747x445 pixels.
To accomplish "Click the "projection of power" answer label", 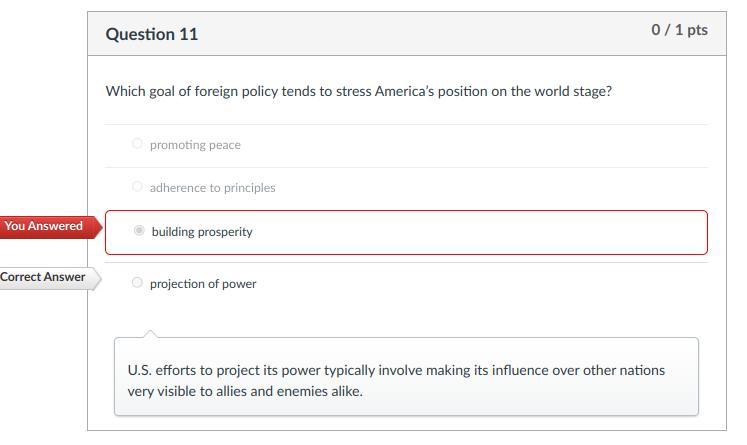I will coord(203,284).
